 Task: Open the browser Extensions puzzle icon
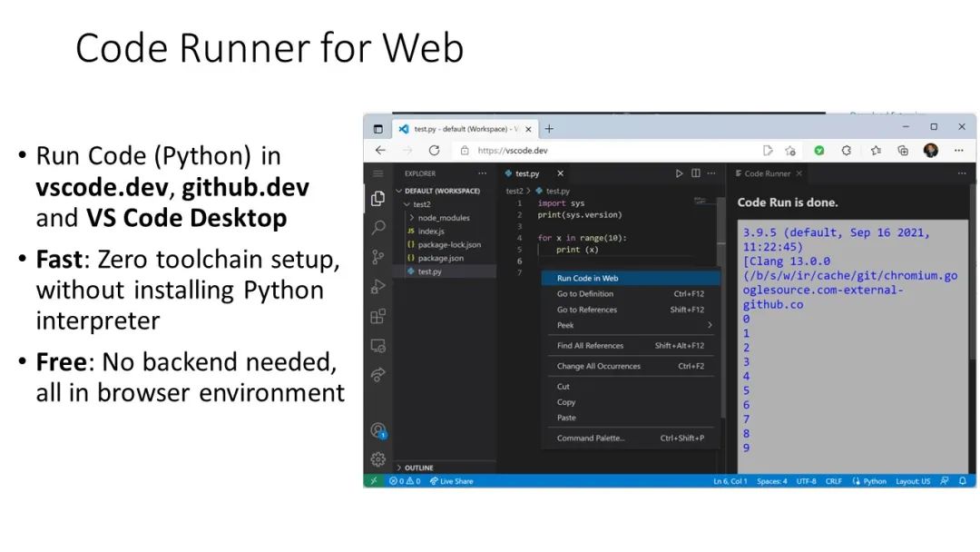point(847,150)
